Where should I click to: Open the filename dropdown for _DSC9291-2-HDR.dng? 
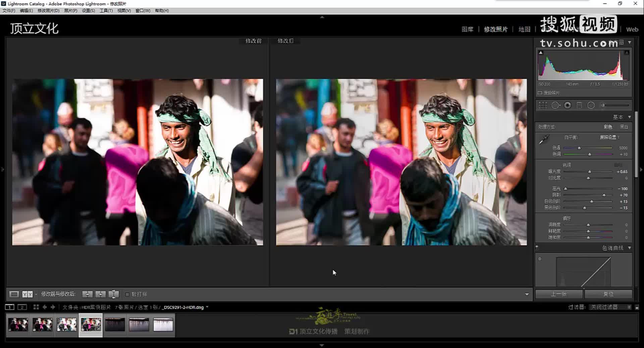tap(208, 307)
